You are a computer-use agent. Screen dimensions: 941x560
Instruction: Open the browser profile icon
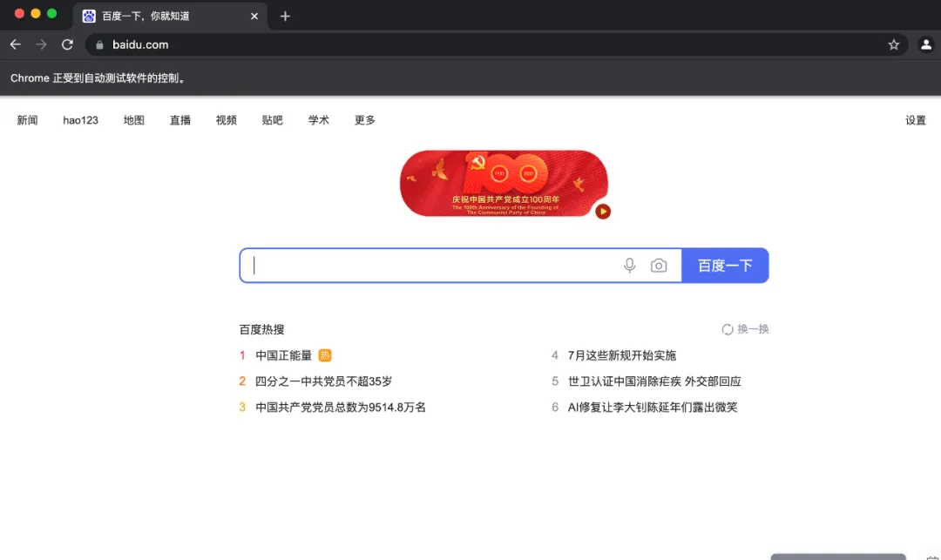tap(925, 44)
